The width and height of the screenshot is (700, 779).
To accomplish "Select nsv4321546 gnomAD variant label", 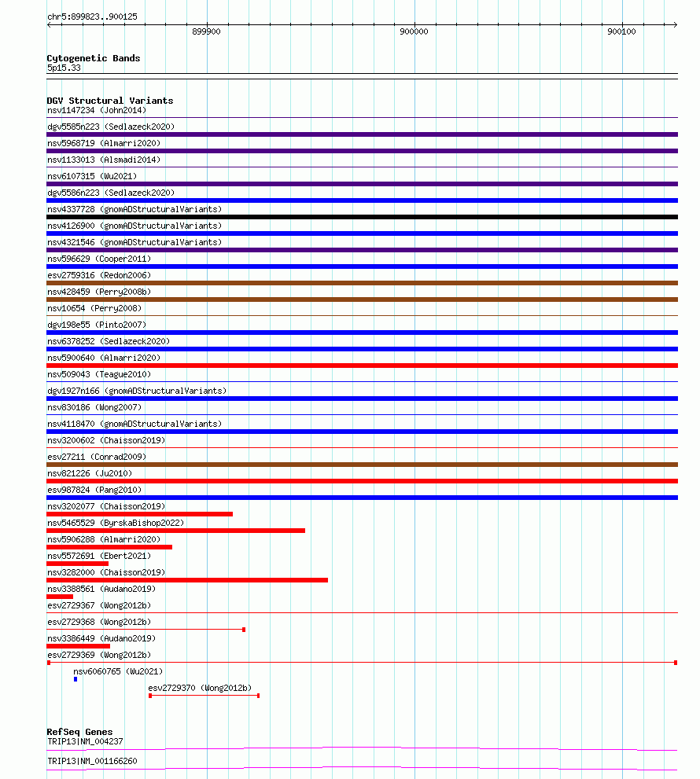I will [134, 242].
